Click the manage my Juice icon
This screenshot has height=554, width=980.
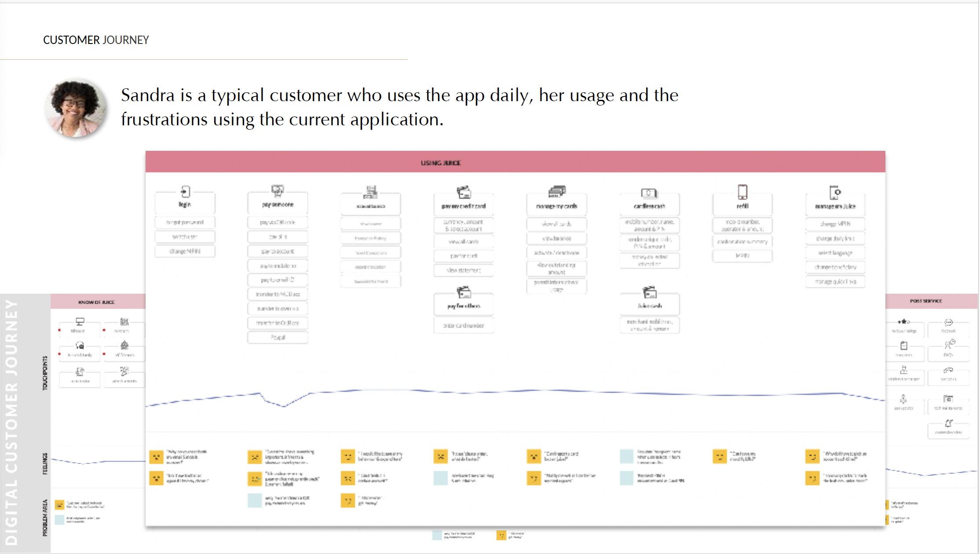pos(835,192)
